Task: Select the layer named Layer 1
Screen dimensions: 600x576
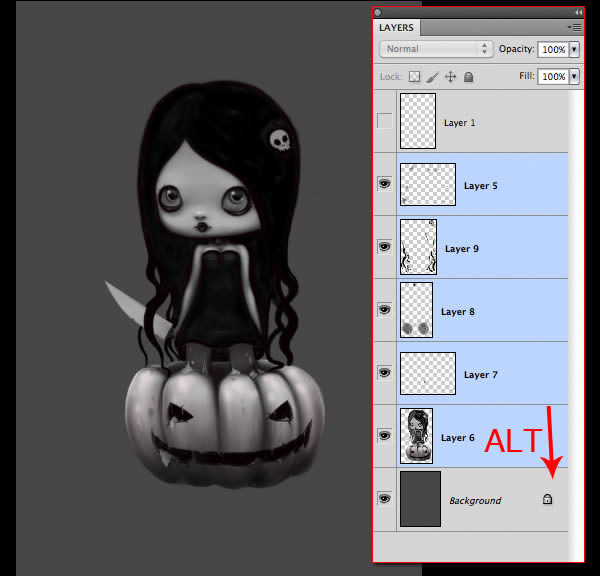Action: coord(460,123)
